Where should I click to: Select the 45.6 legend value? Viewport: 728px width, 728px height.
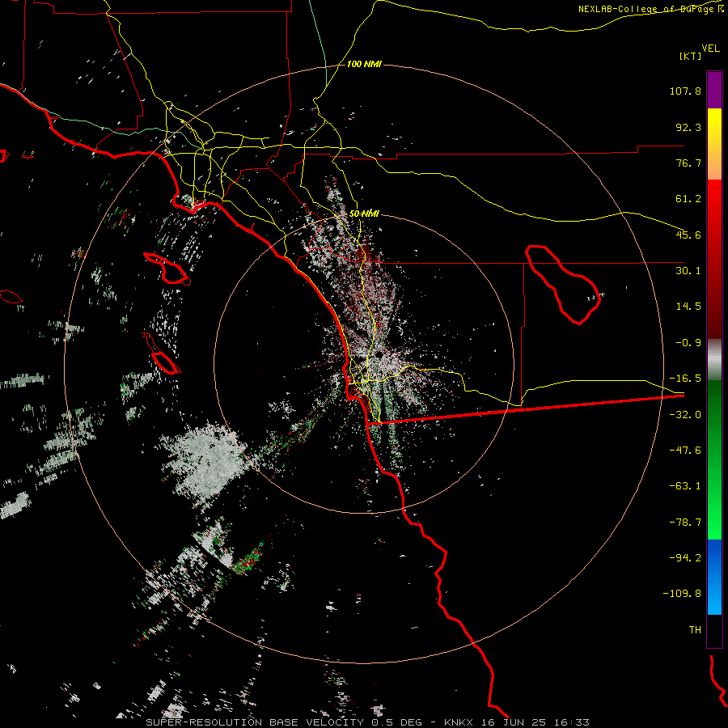pos(688,235)
